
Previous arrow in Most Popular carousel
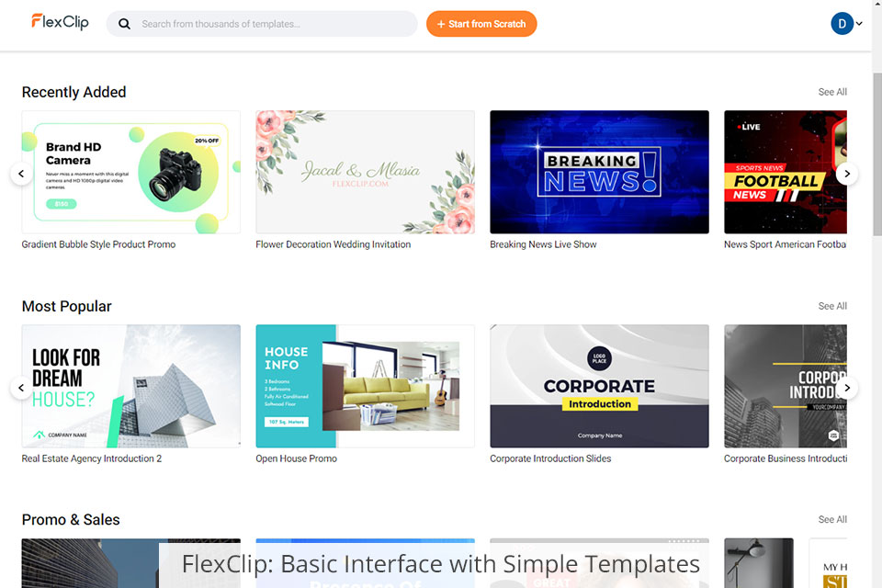(x=21, y=388)
